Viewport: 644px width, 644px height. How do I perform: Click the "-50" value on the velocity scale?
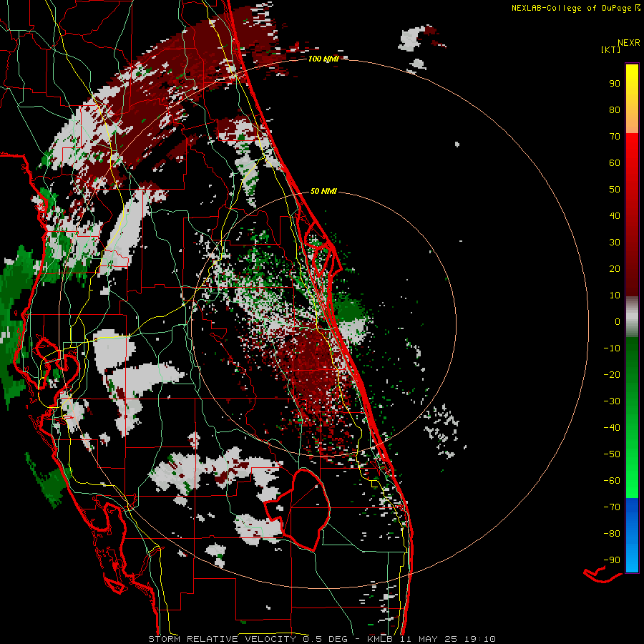pos(612,454)
